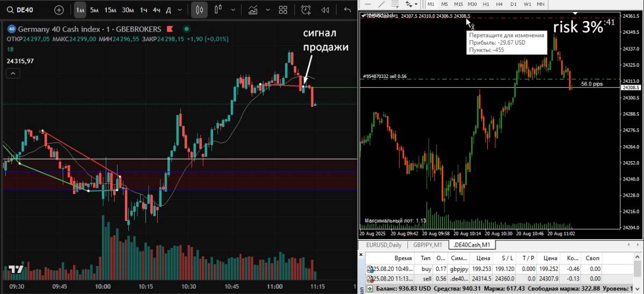Switch to the 5м timeframe
The height and width of the screenshot is (294, 644).
click(x=94, y=10)
